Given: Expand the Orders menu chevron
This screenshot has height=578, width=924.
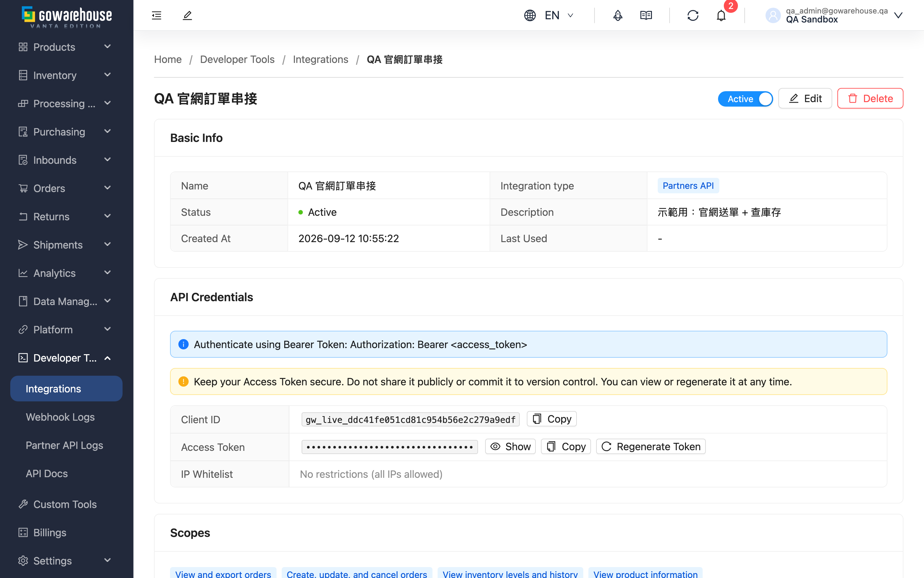Looking at the screenshot, I should point(108,188).
